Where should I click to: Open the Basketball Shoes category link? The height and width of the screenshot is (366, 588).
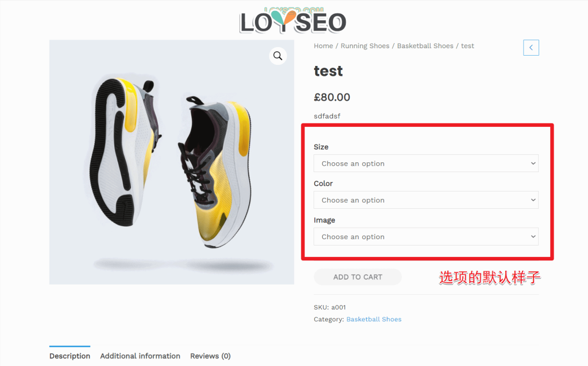click(374, 320)
